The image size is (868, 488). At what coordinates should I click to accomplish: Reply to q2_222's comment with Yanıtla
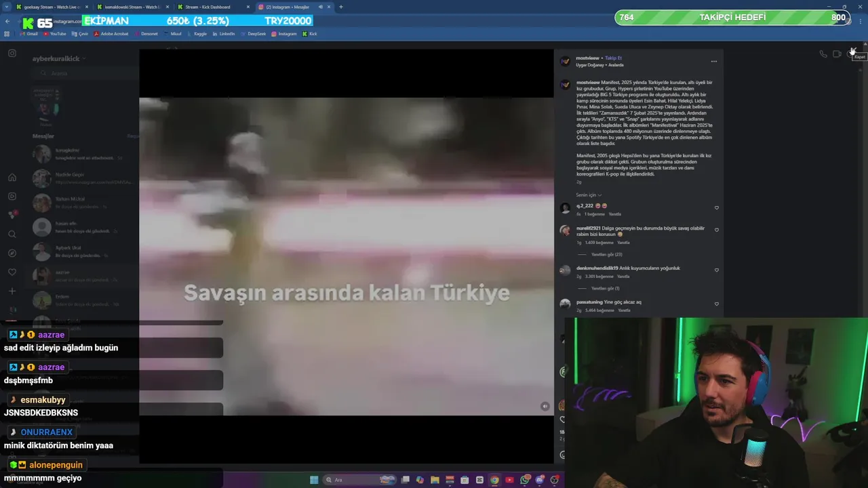[x=614, y=214]
